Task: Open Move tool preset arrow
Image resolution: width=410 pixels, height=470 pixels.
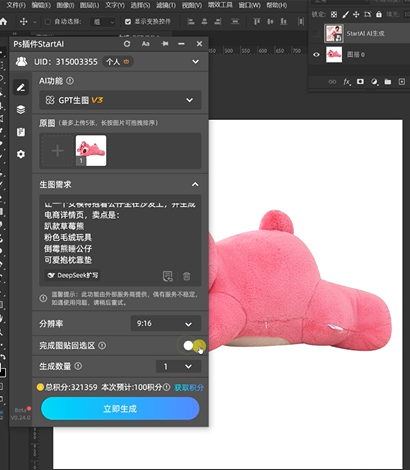Action: [x=35, y=22]
